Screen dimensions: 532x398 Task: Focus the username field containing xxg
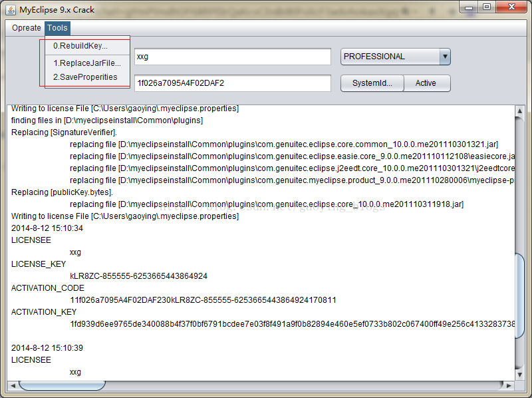pyautogui.click(x=232, y=57)
